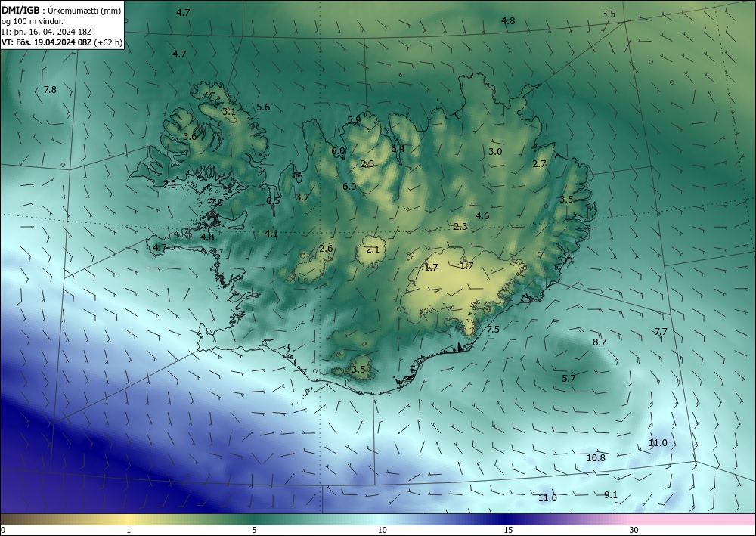Click the 7.0 value label
Screen dimensions: 756x536
[x=216, y=203]
